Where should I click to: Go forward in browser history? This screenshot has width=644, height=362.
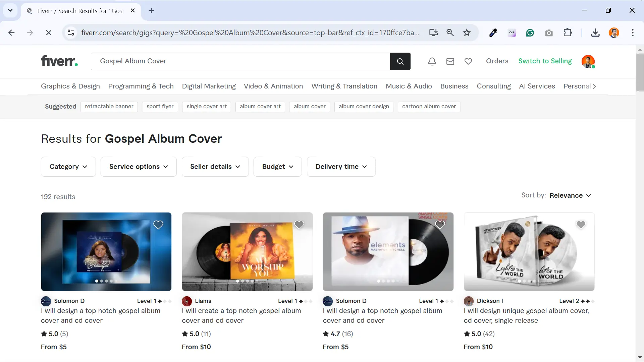pyautogui.click(x=30, y=33)
